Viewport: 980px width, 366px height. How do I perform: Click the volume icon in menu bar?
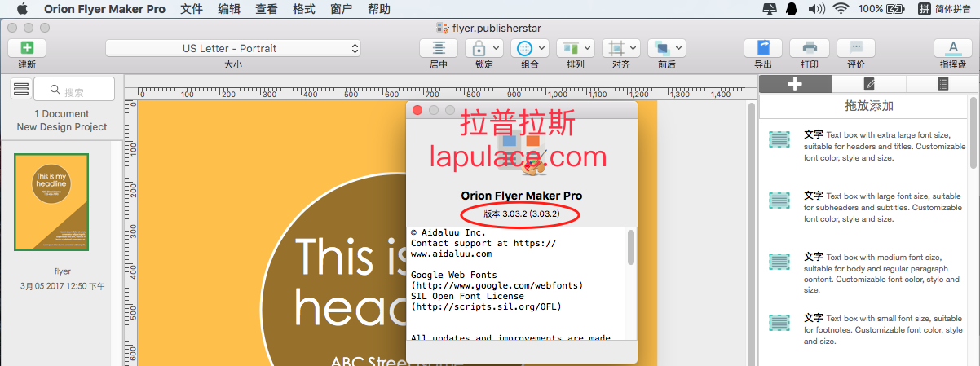point(815,9)
